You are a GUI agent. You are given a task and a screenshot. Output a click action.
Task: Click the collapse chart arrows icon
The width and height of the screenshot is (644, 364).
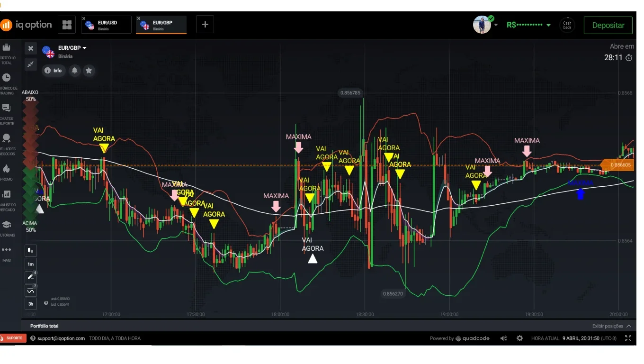(30, 64)
